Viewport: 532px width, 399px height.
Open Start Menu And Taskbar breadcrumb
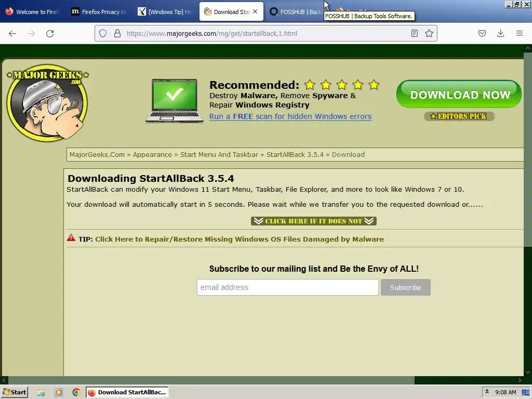click(219, 155)
